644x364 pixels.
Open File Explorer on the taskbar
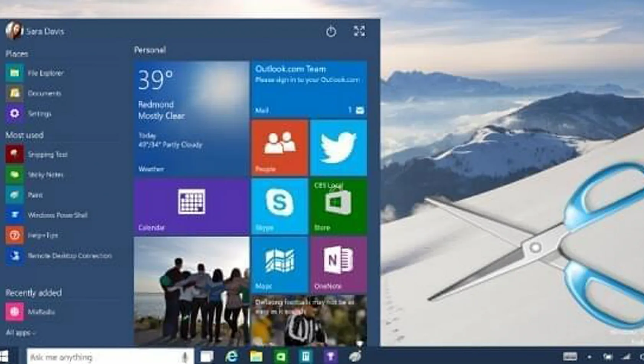click(x=256, y=357)
